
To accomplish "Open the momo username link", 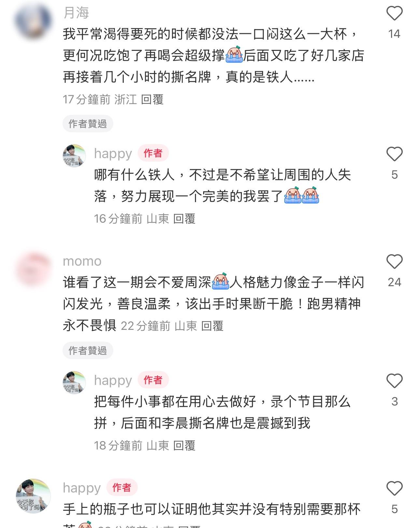I will (x=82, y=261).
